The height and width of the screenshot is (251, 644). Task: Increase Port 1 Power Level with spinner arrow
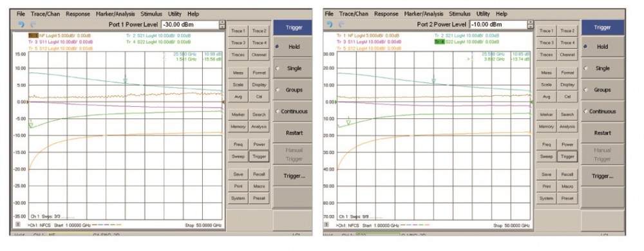point(223,22)
